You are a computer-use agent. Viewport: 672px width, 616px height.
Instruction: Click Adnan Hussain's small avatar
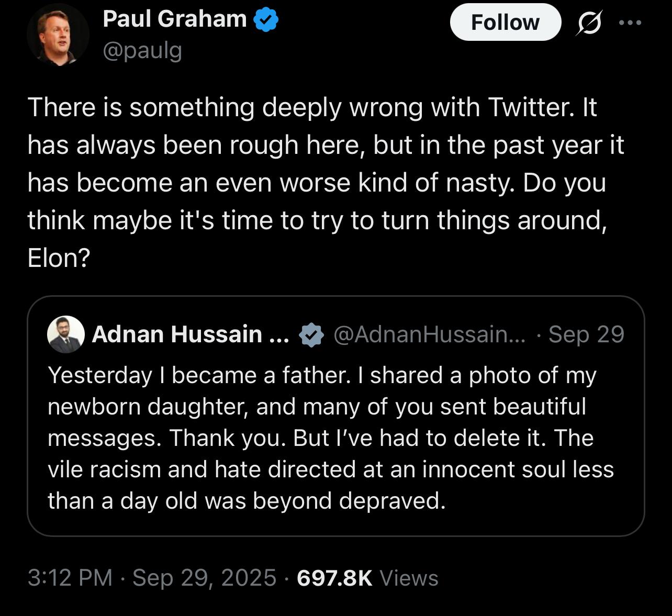tap(66, 334)
